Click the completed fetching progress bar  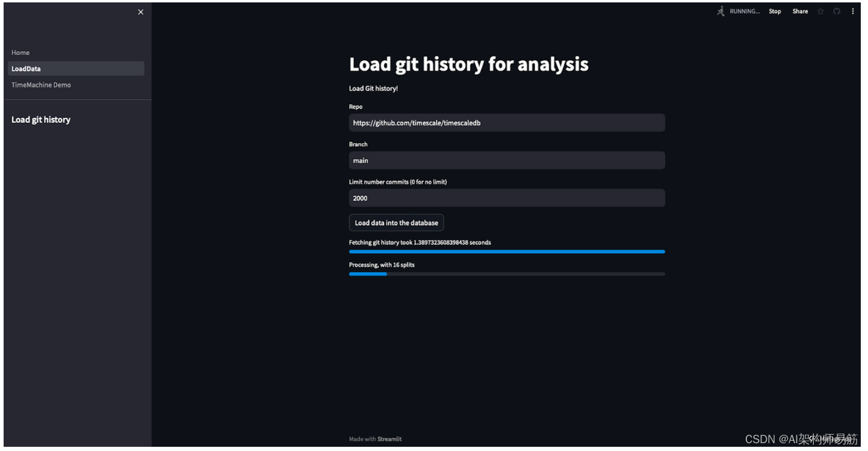click(507, 251)
